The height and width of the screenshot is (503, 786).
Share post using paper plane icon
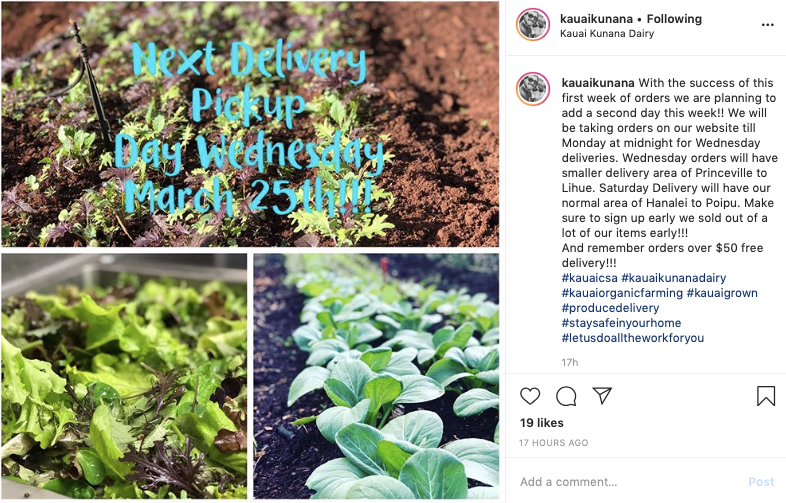click(602, 396)
